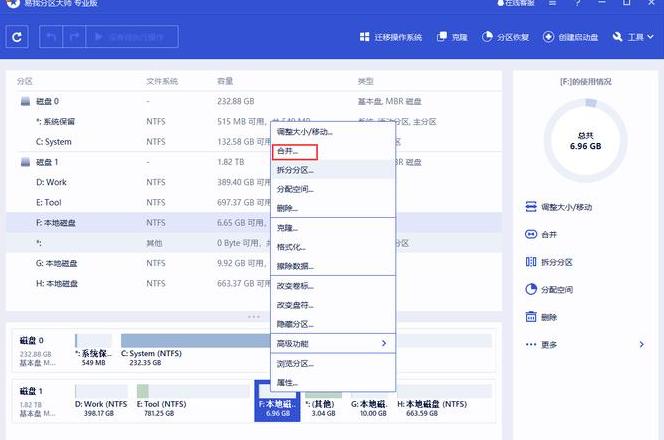Choose 合并 in the context menu
664x440 pixels.
coord(333,151)
